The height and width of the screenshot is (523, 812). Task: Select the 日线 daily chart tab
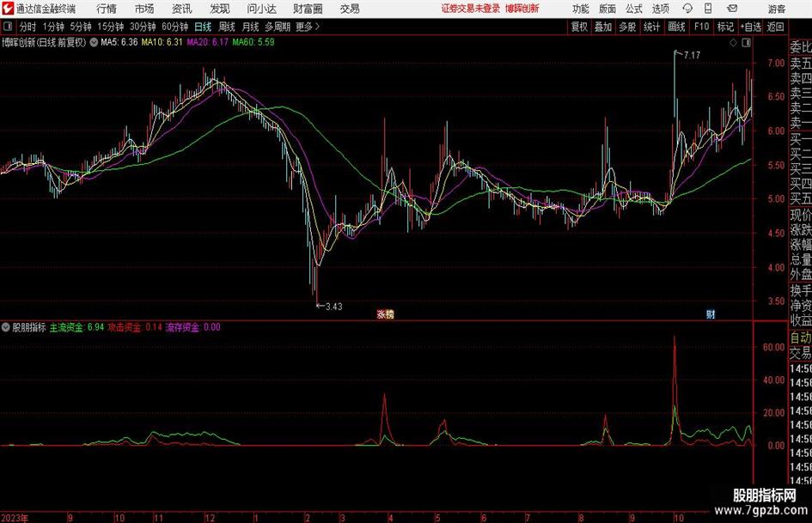[203, 27]
